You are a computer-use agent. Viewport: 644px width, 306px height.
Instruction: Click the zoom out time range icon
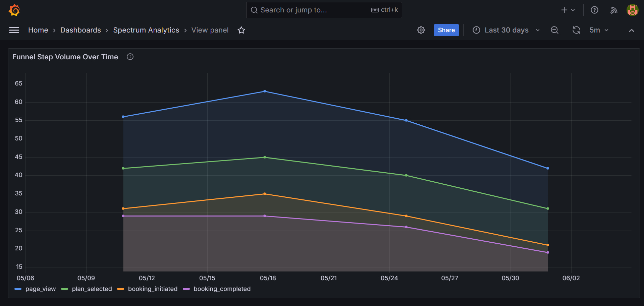coord(554,30)
